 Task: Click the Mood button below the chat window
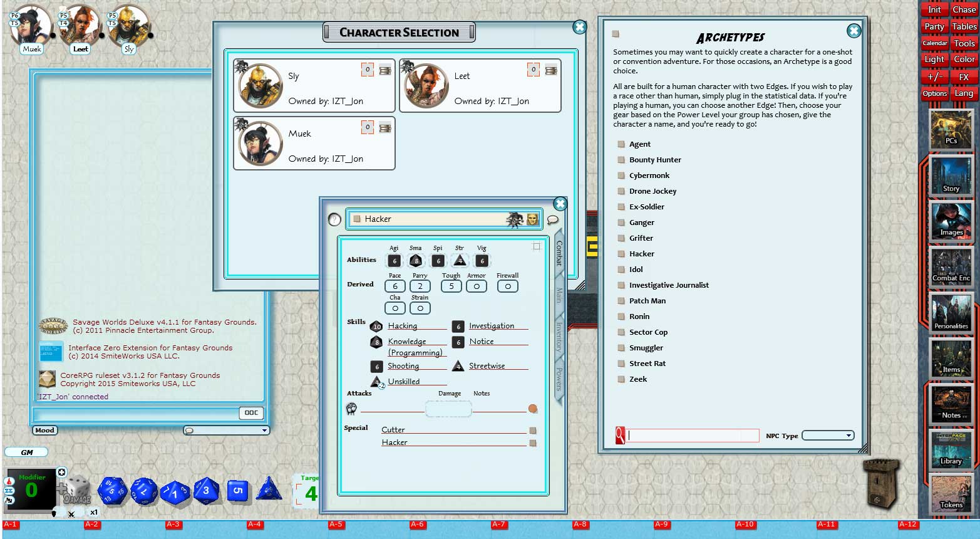pyautogui.click(x=44, y=431)
